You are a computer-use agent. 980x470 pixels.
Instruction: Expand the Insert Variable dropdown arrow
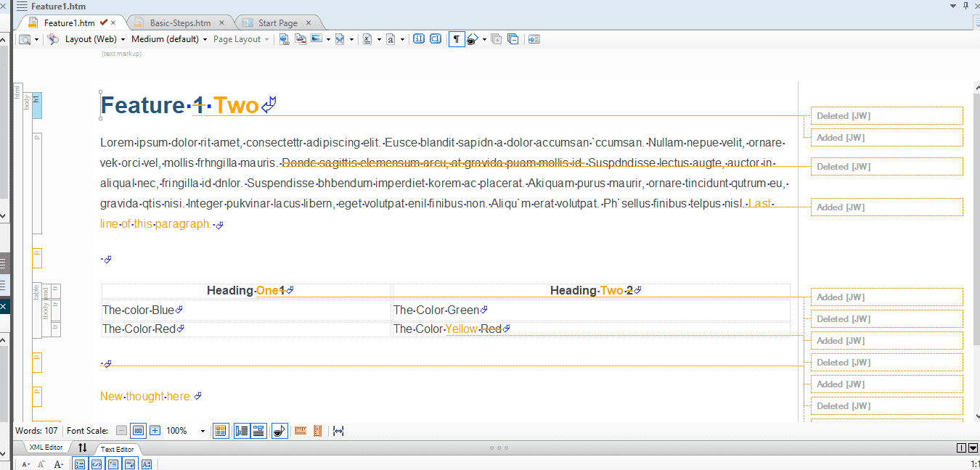379,39
